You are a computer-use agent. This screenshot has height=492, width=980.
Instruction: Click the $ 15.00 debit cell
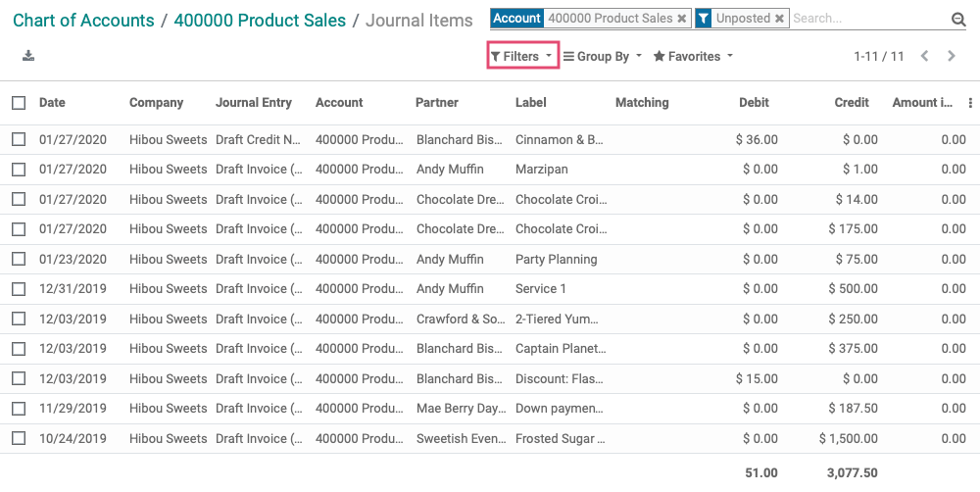[757, 378]
